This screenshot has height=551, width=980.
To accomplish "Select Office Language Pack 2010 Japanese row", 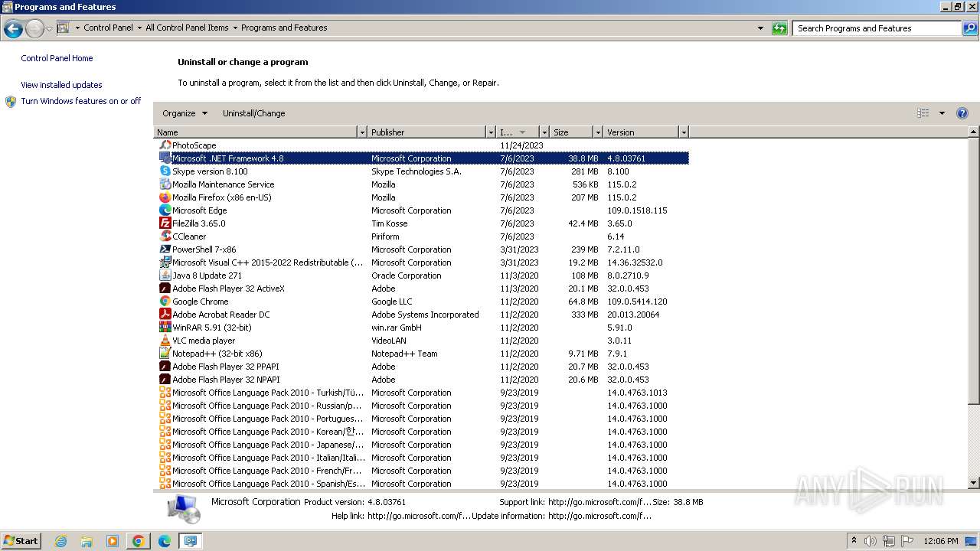I will click(423, 445).
